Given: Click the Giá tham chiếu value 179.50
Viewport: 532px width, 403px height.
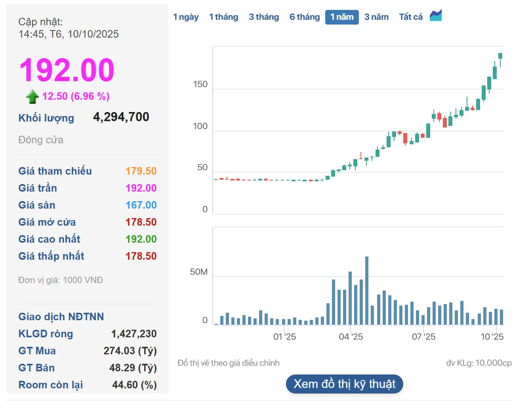Looking at the screenshot, I should click(x=141, y=171).
